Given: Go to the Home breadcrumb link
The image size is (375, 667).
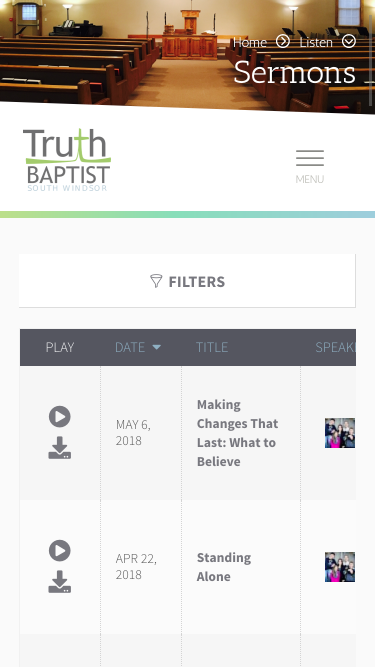Looking at the screenshot, I should tap(250, 42).
